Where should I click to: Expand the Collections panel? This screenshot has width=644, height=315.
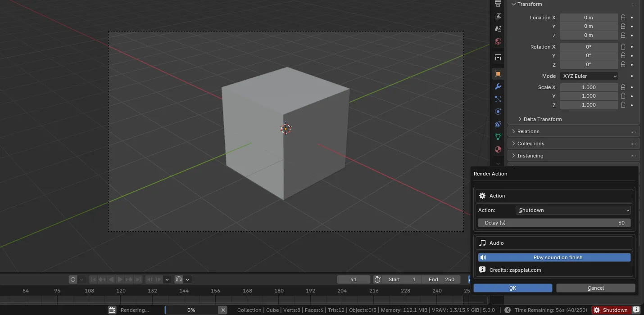531,144
